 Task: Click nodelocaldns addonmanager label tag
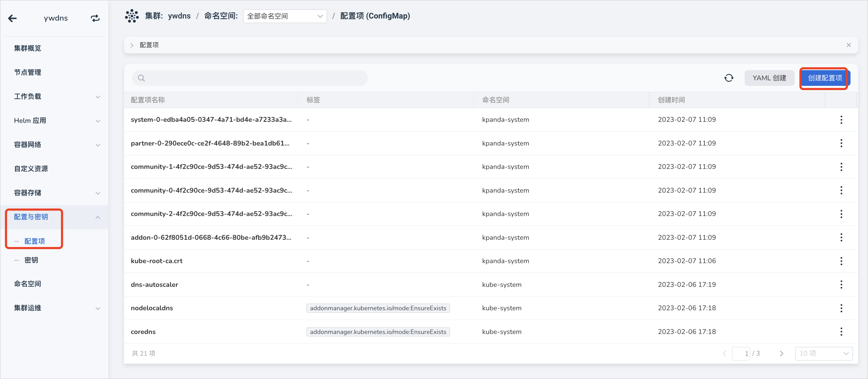[378, 308]
